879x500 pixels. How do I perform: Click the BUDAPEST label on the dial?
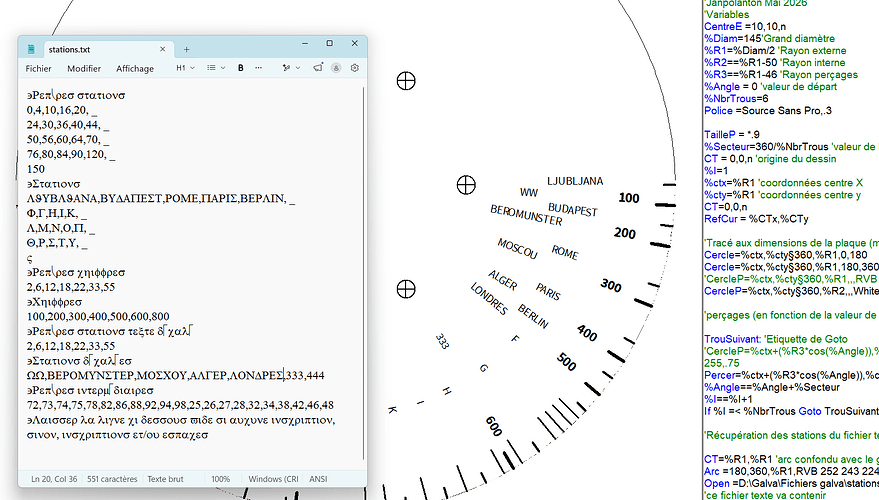point(572,210)
